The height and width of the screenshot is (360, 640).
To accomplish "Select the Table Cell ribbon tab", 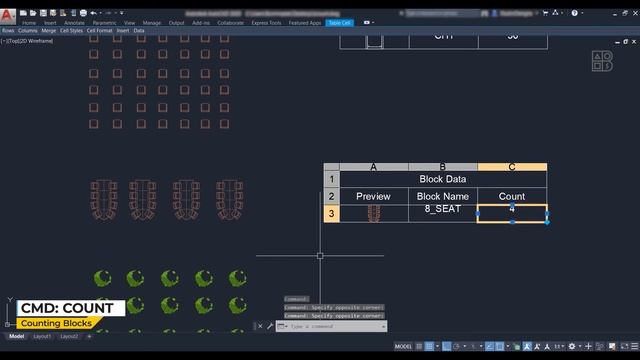I will (x=340, y=23).
